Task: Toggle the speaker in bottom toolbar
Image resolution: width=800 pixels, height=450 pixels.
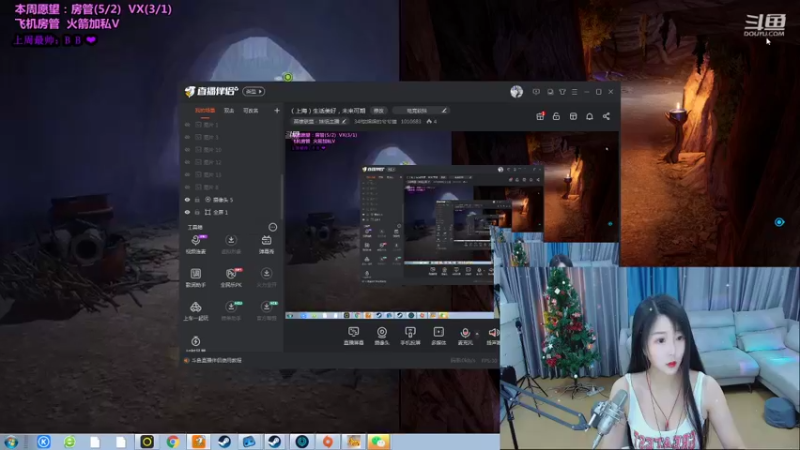Action: (493, 336)
